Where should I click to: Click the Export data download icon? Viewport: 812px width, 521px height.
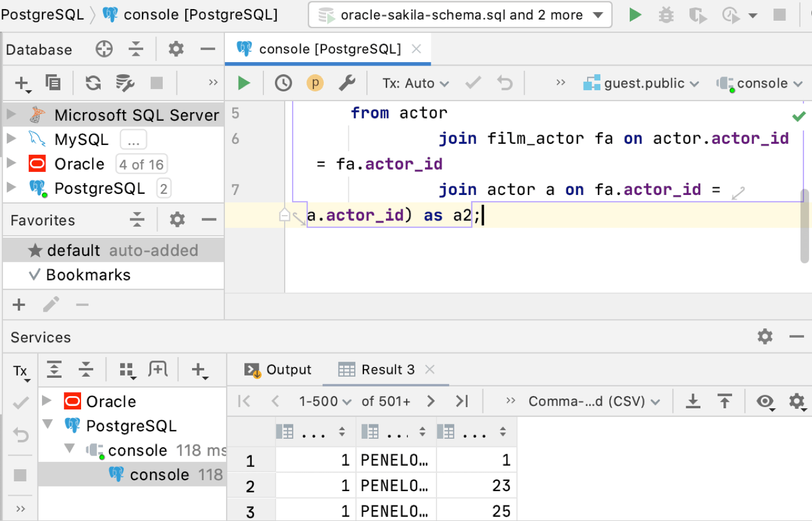point(693,401)
